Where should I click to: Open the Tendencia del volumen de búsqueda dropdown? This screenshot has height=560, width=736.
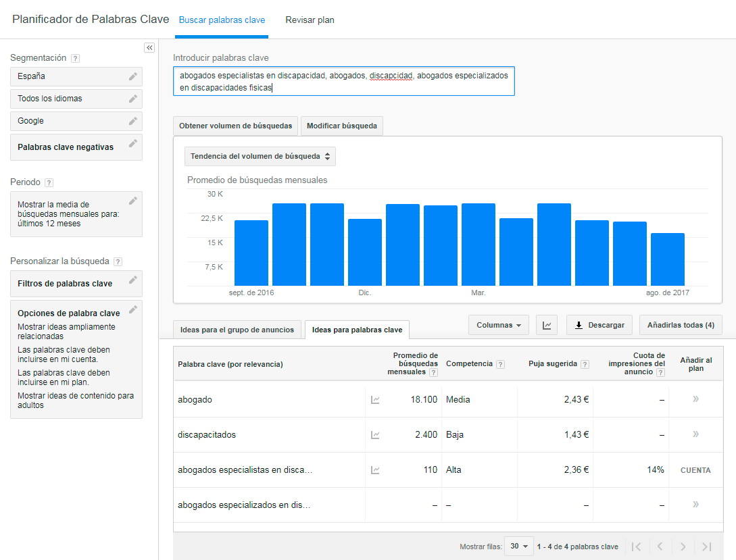click(x=260, y=156)
